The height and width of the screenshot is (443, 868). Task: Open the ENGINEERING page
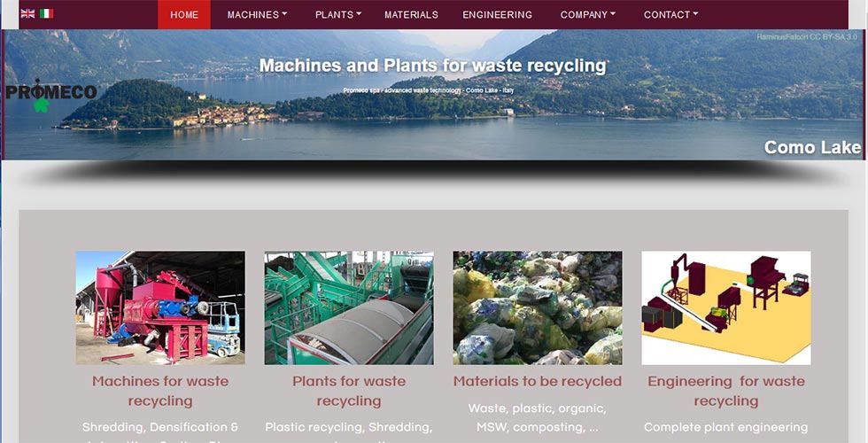point(497,15)
